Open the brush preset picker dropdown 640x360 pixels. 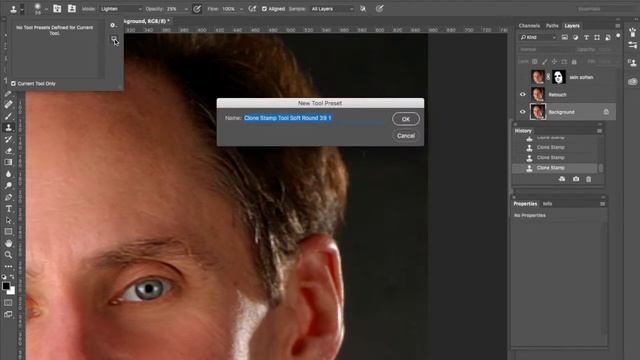coord(46,9)
